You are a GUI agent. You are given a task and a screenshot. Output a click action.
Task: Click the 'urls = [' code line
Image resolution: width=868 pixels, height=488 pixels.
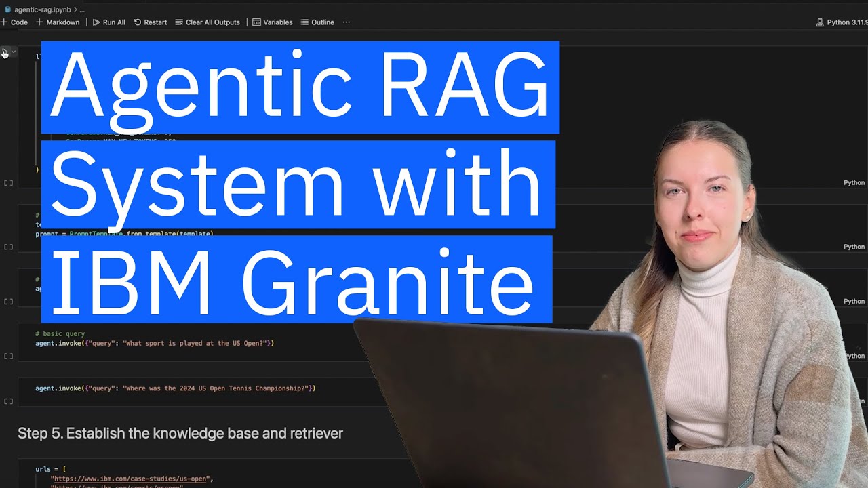pos(51,469)
